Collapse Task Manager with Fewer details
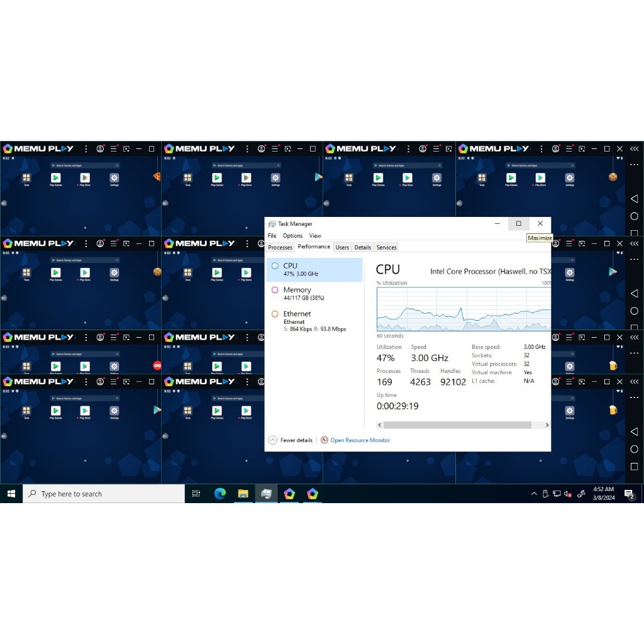644x644 pixels. (291, 440)
